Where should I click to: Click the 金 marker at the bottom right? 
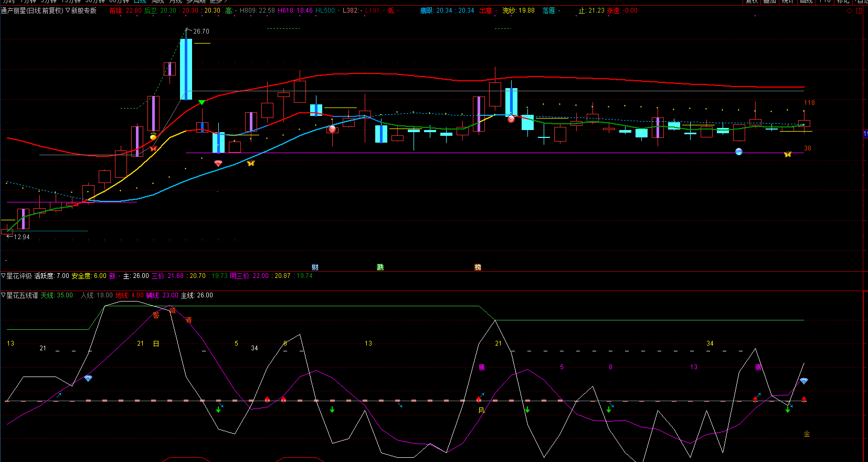click(x=807, y=434)
